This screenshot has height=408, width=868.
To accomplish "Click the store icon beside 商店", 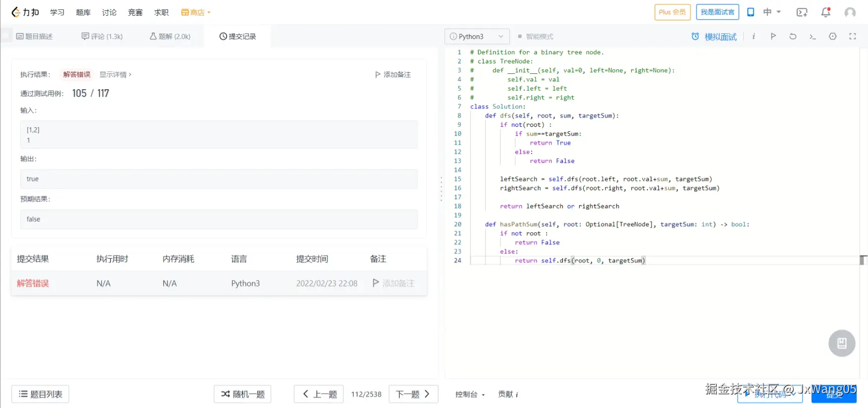I will pyautogui.click(x=185, y=12).
